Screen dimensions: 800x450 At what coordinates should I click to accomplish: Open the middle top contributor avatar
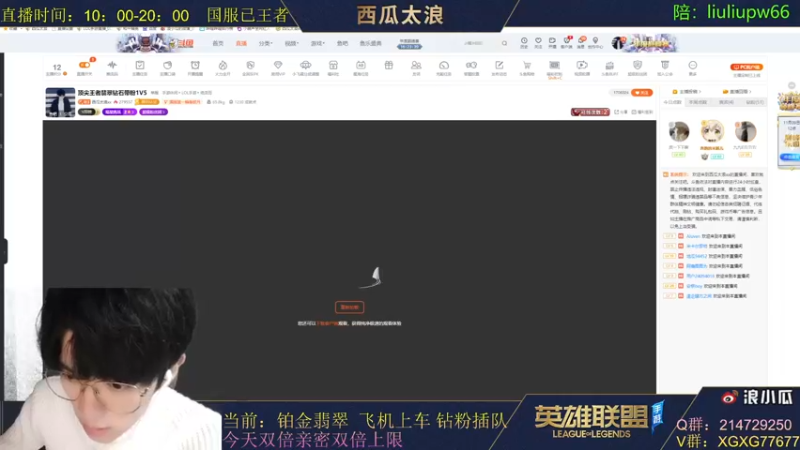click(x=712, y=132)
